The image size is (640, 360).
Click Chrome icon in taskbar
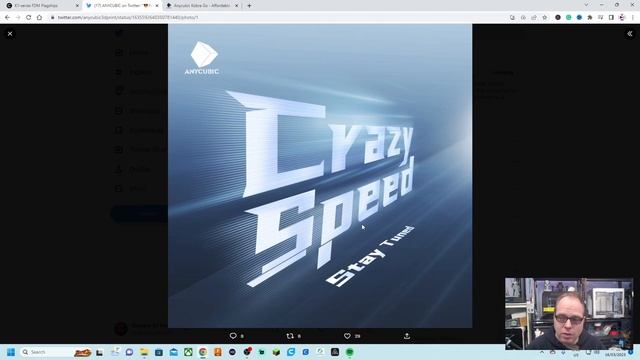[x=203, y=352]
